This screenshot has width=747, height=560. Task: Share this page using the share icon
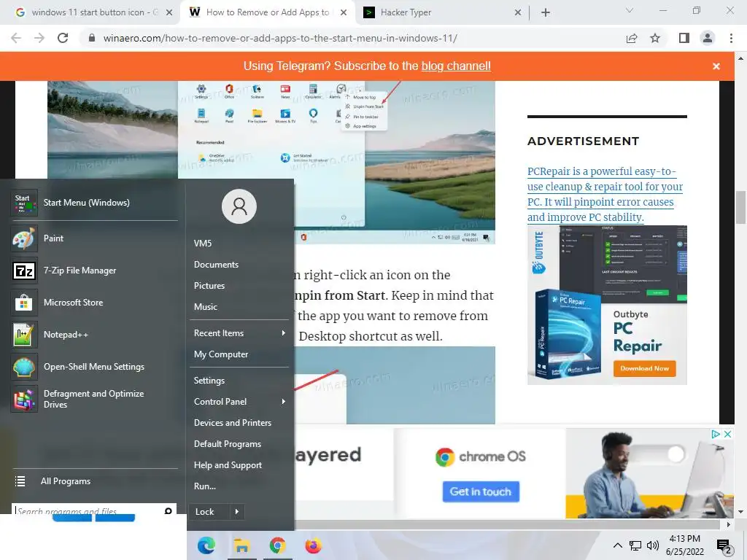tap(632, 38)
